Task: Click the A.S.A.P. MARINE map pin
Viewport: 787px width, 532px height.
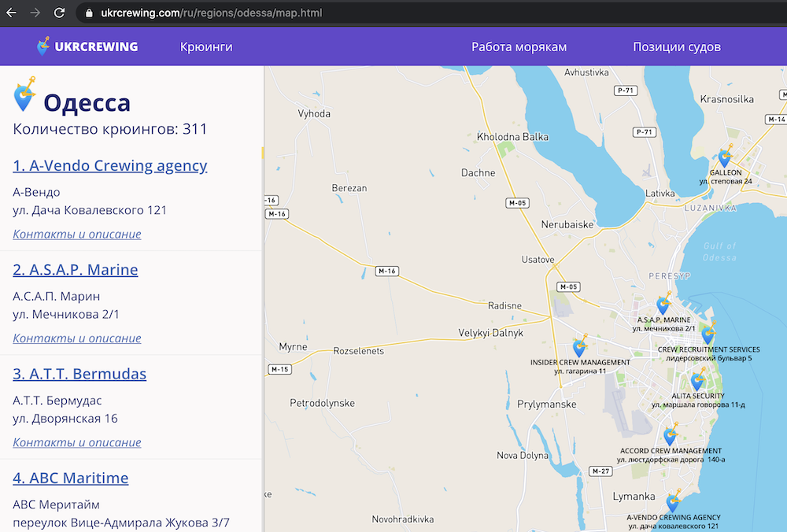Action: pyautogui.click(x=663, y=303)
